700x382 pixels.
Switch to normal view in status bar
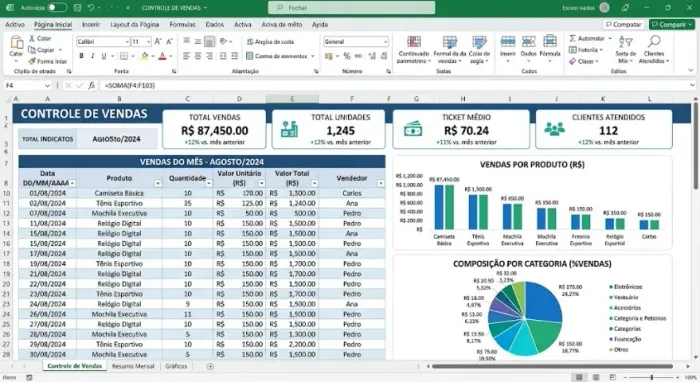coord(579,378)
